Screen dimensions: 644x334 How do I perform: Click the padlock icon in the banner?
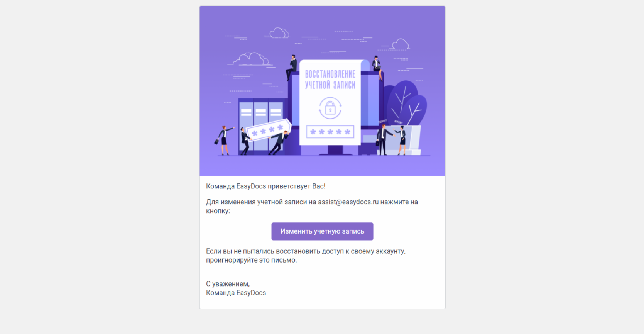click(330, 108)
